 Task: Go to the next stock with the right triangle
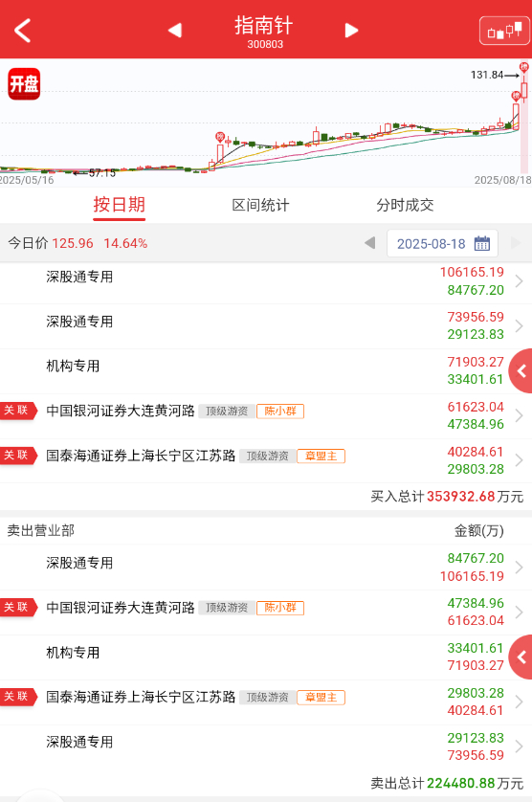pos(351,31)
